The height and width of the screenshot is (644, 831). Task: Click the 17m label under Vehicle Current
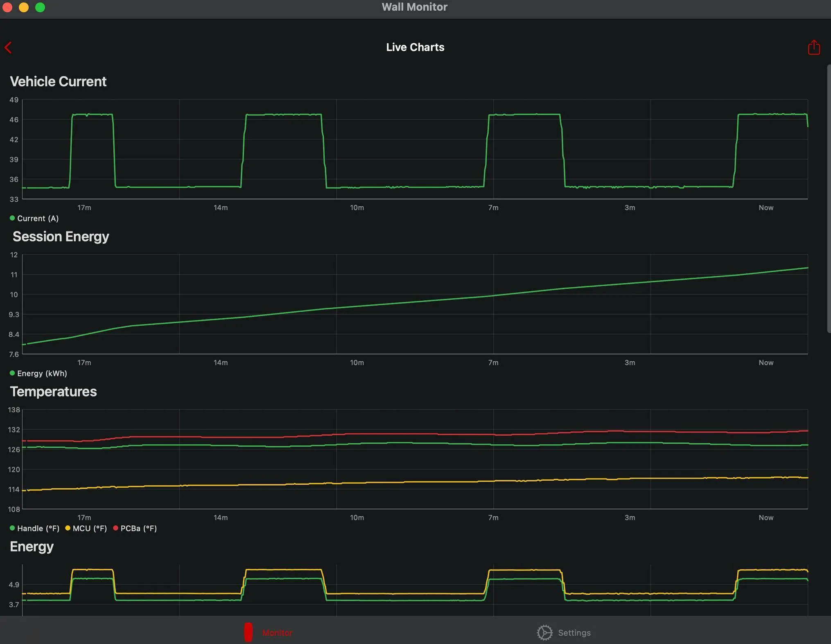[84, 208]
